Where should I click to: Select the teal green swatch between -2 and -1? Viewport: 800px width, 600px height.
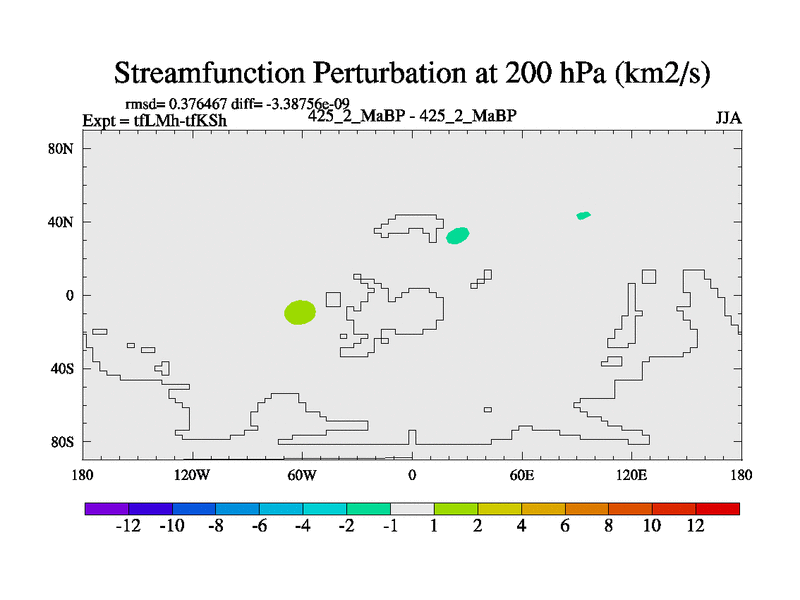coord(368,509)
